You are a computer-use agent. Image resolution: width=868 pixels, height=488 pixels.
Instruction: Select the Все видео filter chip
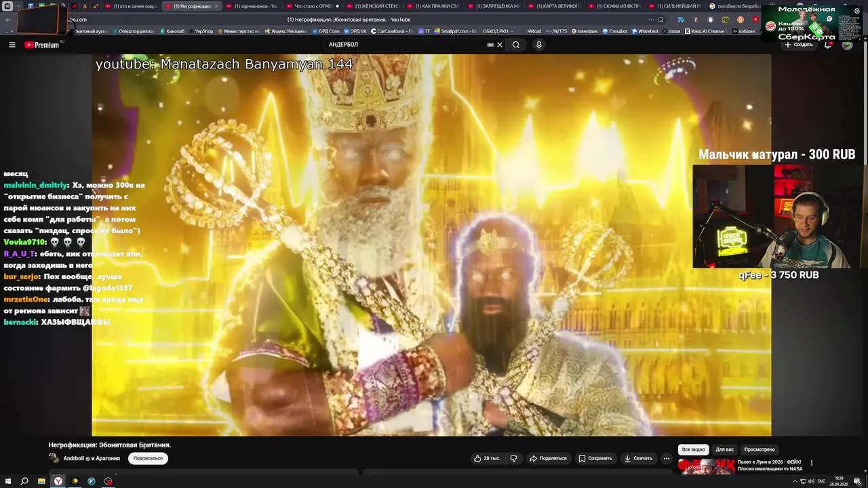pyautogui.click(x=694, y=449)
